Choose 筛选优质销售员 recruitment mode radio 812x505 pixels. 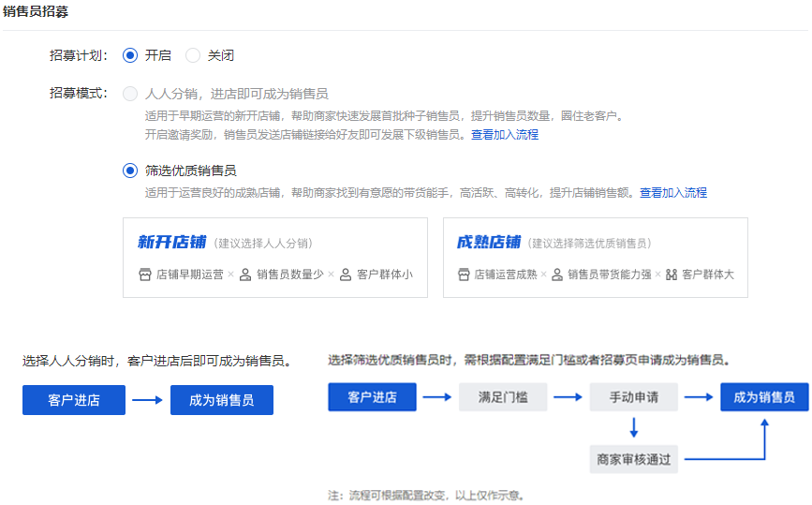coord(130,171)
